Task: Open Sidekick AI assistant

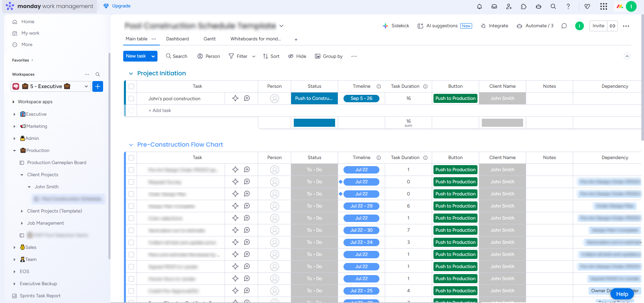Action: tap(396, 26)
